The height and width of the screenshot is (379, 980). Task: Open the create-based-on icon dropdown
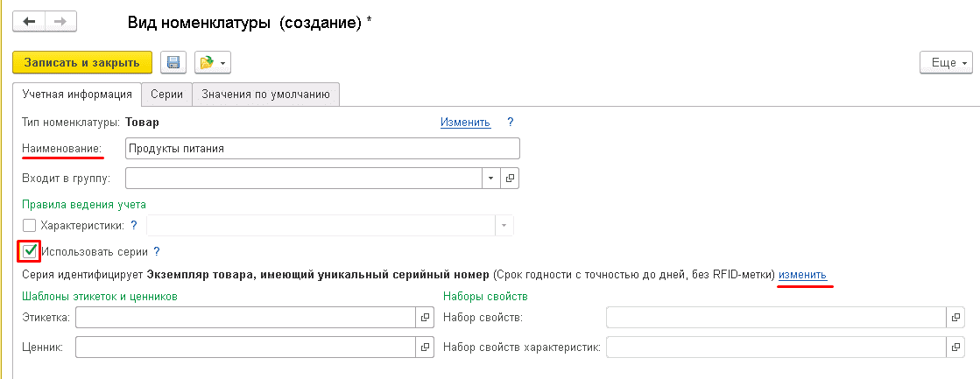(x=211, y=62)
